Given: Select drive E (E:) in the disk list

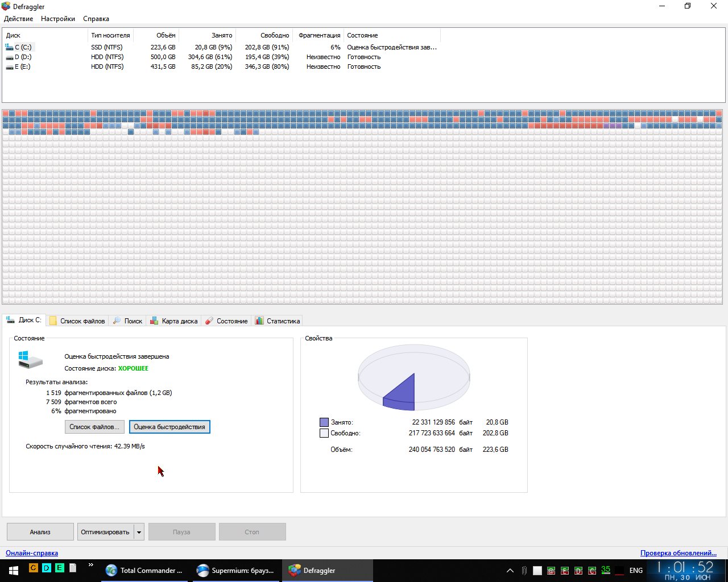Looking at the screenshot, I should [221, 66].
